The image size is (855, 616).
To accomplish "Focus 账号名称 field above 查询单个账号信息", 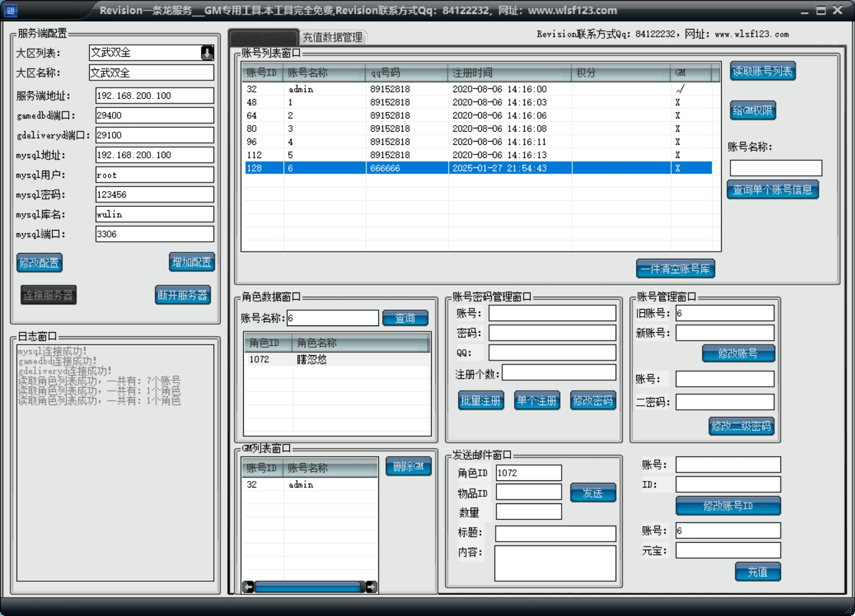I will [776, 168].
